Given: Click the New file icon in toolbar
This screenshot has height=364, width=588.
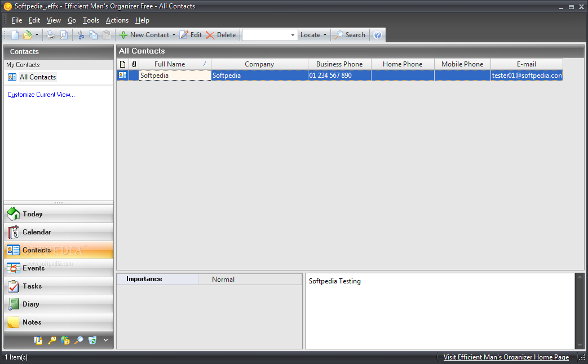Looking at the screenshot, I should point(15,35).
